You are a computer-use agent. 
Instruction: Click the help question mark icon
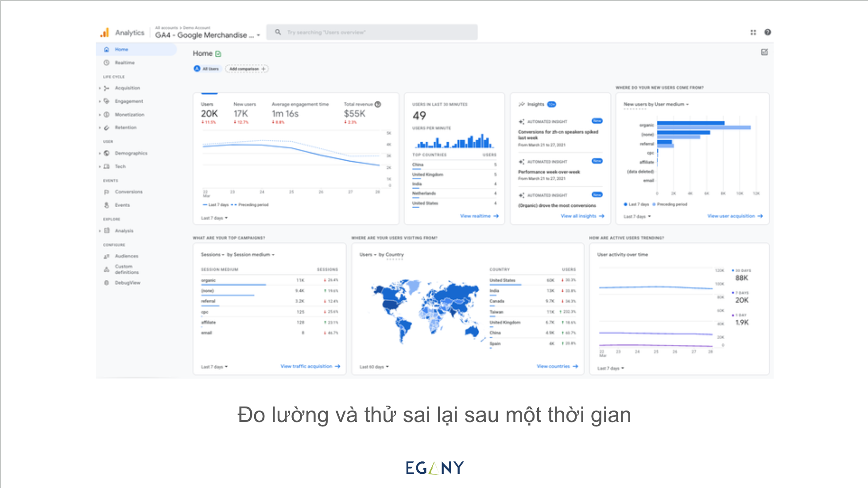click(x=767, y=32)
